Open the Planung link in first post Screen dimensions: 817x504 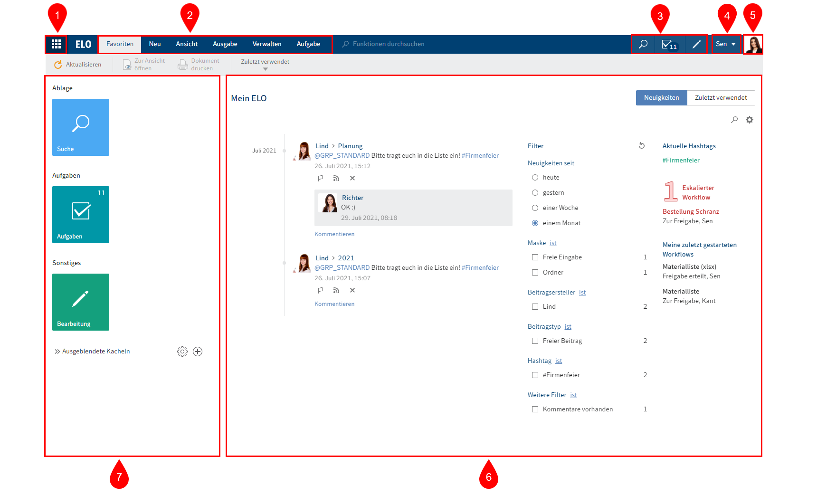pyautogui.click(x=350, y=146)
